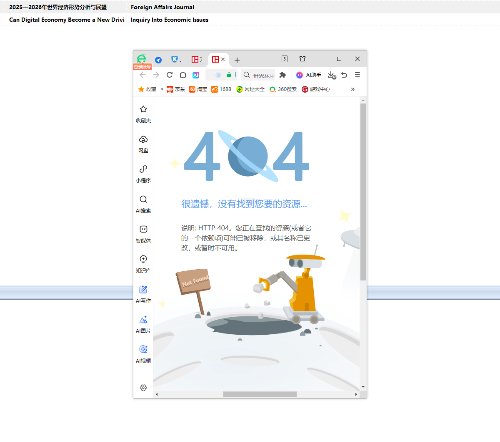Image resolution: width=500 pixels, height=442 pixels.
Task: Click the horizontal scrollbar thumb
Action: pos(260,394)
